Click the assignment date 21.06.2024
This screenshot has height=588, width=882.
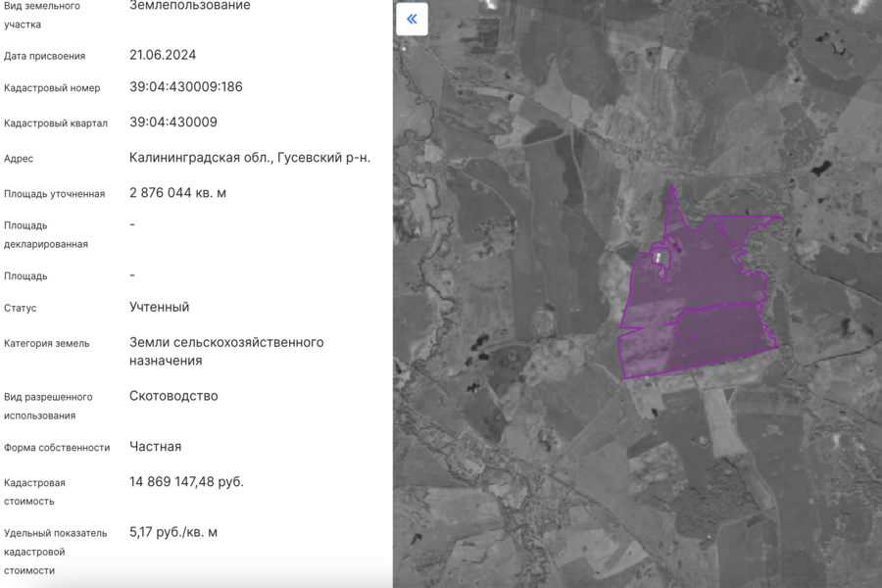point(164,55)
